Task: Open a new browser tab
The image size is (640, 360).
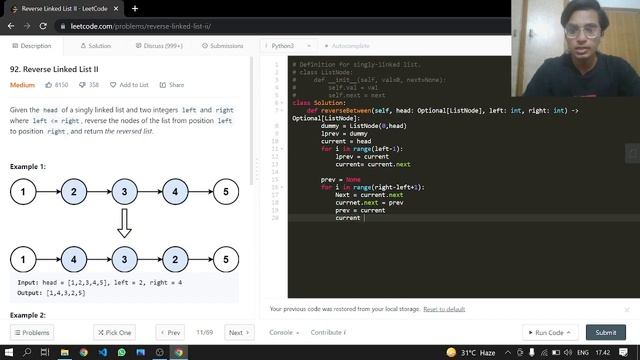Action: [135, 9]
